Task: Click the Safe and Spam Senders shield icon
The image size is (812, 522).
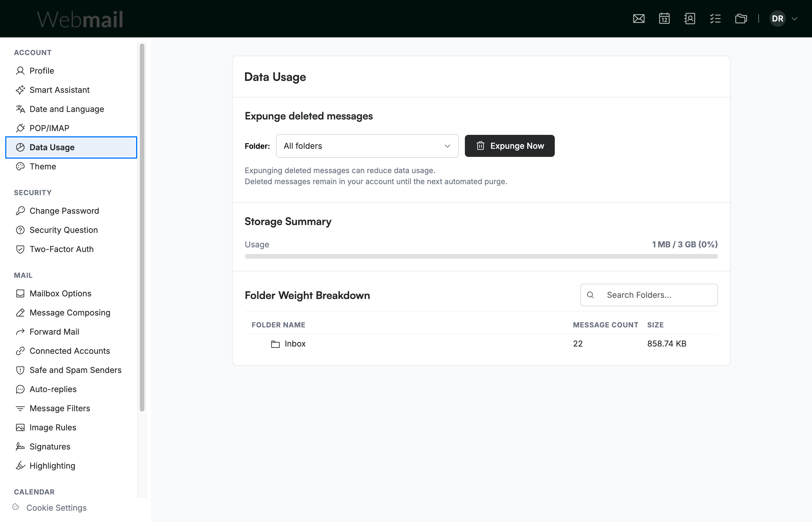Action: click(x=20, y=370)
